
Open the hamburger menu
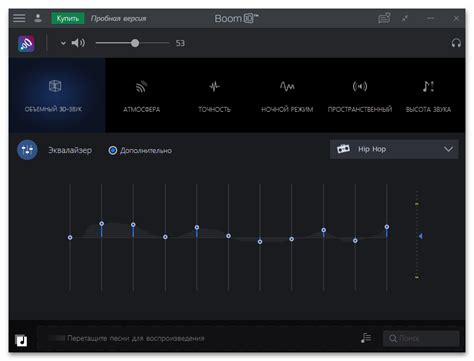click(19, 18)
